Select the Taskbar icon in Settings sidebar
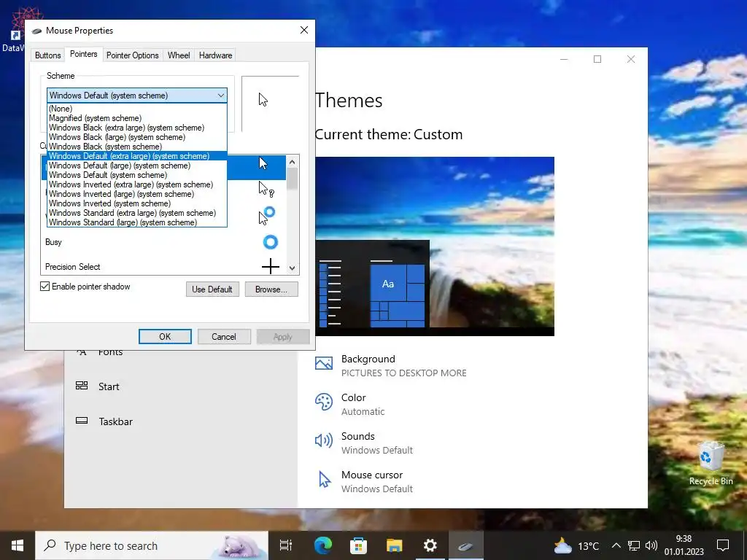 pyautogui.click(x=82, y=421)
